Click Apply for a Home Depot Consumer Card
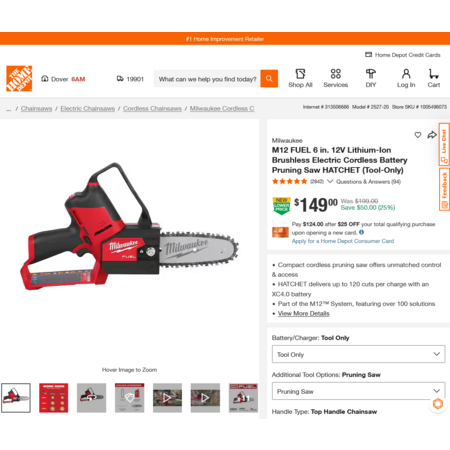This screenshot has width=450, height=450. tap(343, 241)
